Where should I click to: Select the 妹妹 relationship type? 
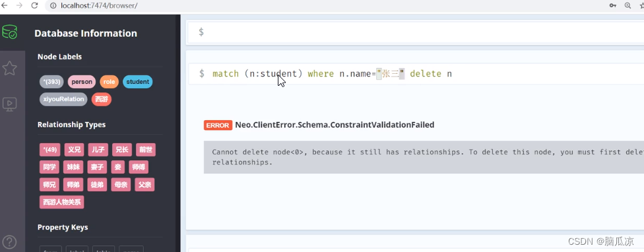click(73, 167)
